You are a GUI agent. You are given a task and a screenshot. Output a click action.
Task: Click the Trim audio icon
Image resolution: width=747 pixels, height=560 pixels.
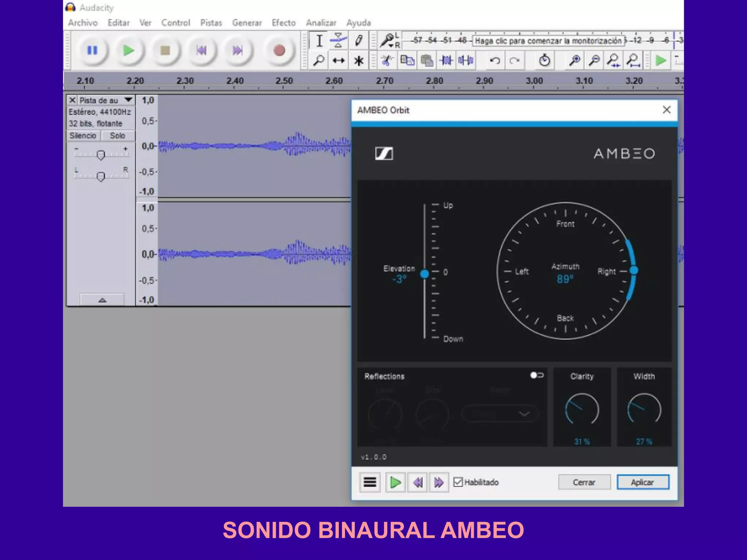tap(446, 60)
